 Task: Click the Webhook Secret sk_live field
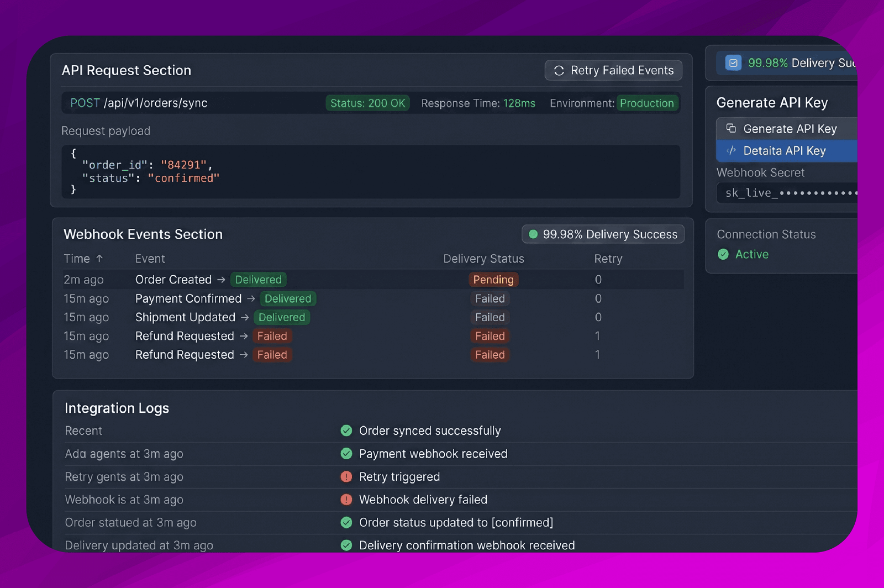pyautogui.click(x=787, y=193)
